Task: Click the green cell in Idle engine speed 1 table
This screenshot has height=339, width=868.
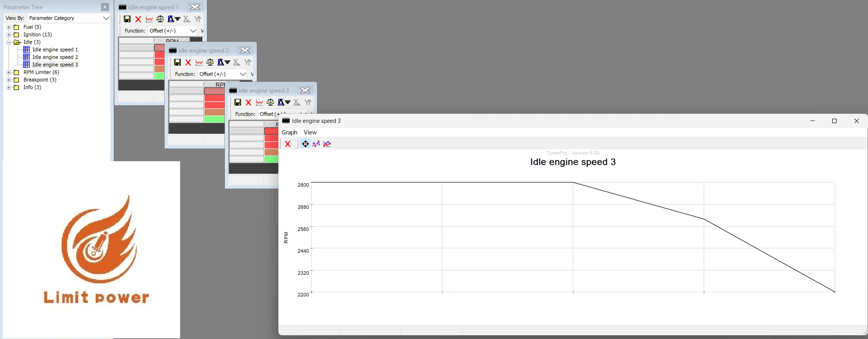Action: [x=159, y=76]
